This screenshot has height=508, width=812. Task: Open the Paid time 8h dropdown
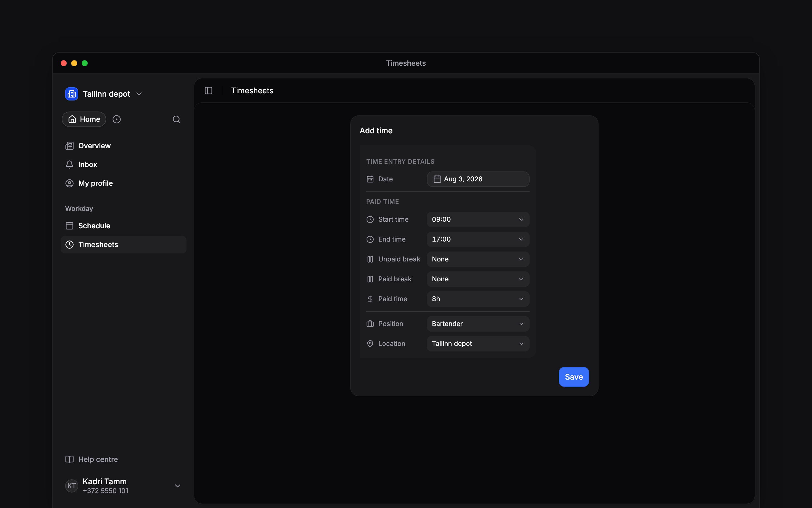(x=478, y=299)
